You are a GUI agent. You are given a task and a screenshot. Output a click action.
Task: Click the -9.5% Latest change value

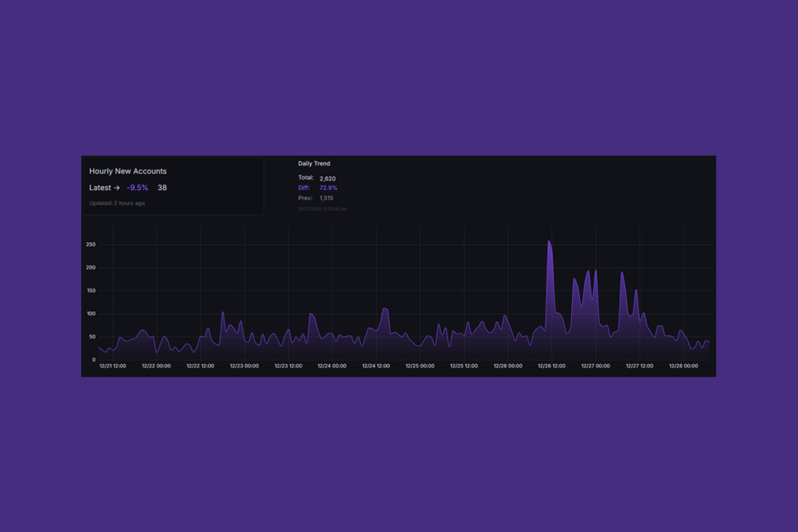pos(136,187)
